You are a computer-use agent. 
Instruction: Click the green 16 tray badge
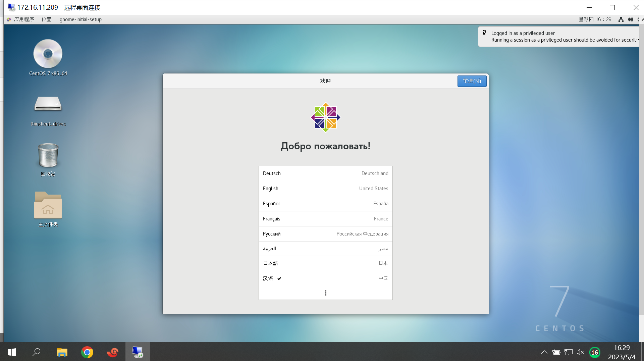click(595, 352)
